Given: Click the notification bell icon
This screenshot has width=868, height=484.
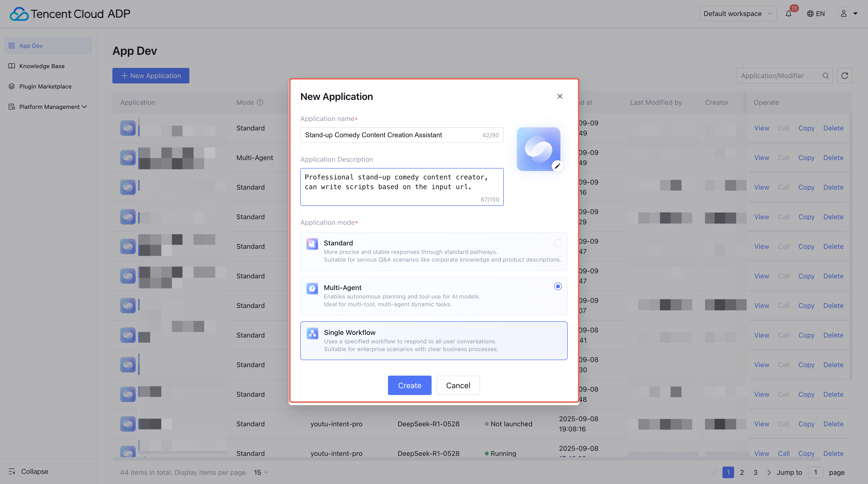Looking at the screenshot, I should [789, 14].
